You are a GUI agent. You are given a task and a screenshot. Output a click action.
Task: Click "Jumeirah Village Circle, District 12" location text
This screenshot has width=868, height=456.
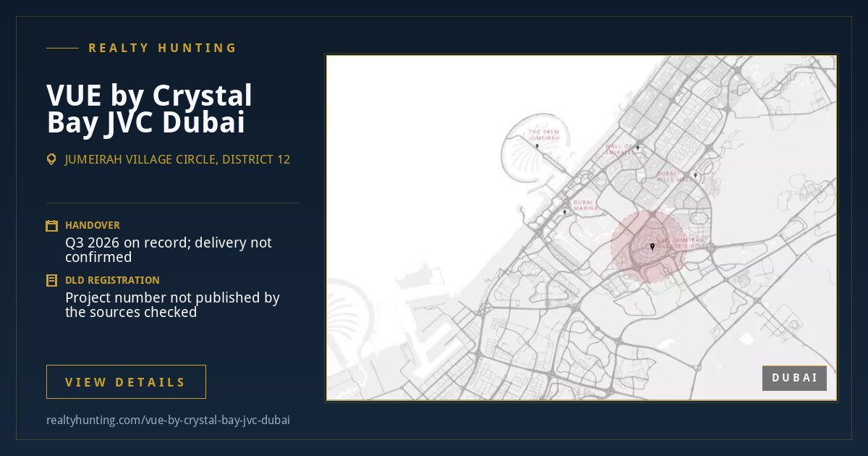click(178, 159)
